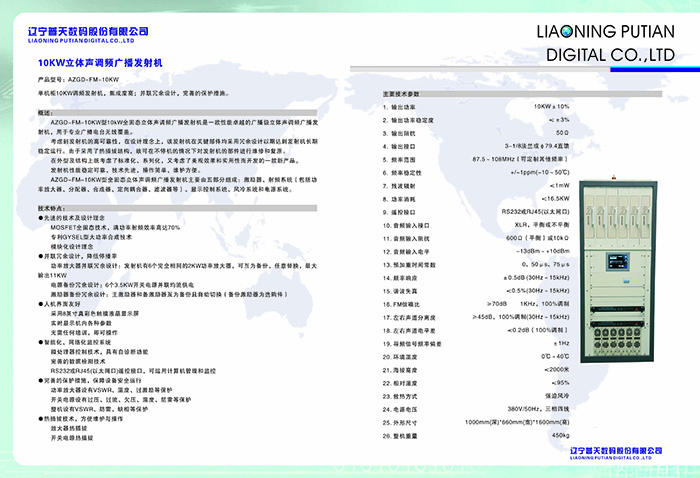Image resolution: width=700 pixels, height=478 pixels.
Task: Click the value "0℃ - 40℃"
Action: (x=555, y=357)
